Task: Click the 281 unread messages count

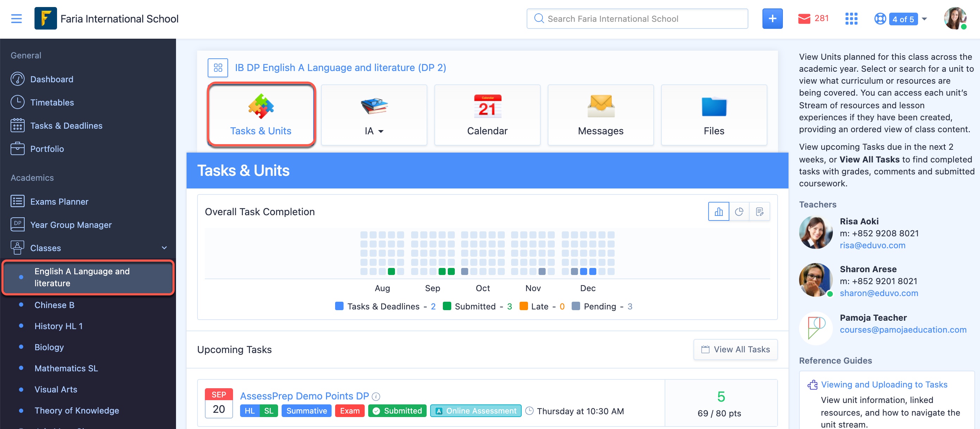Action: [821, 18]
